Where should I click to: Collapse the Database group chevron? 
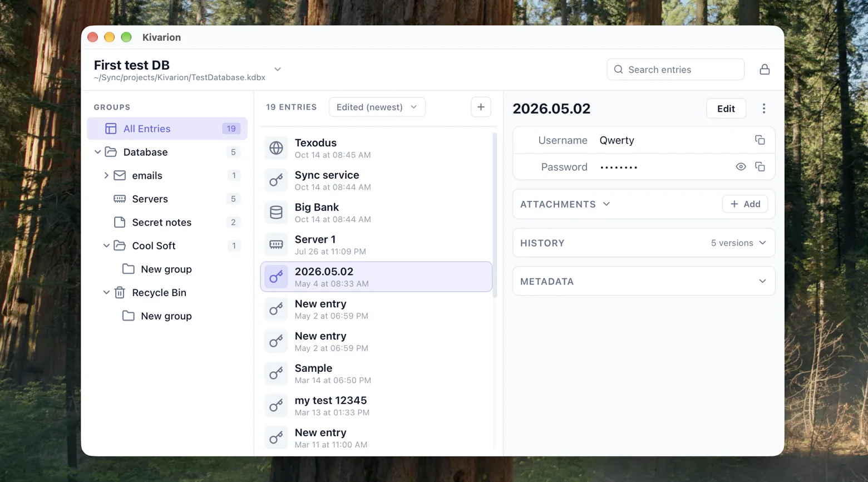click(x=97, y=152)
